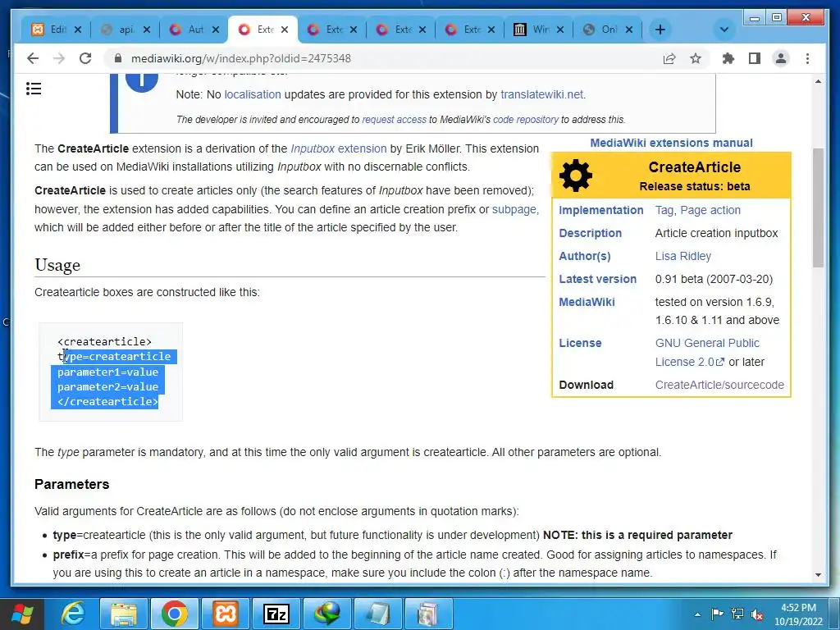Open the 'GNU General Public License 2.0' link
Image resolution: width=840 pixels, height=630 pixels.
[707, 352]
